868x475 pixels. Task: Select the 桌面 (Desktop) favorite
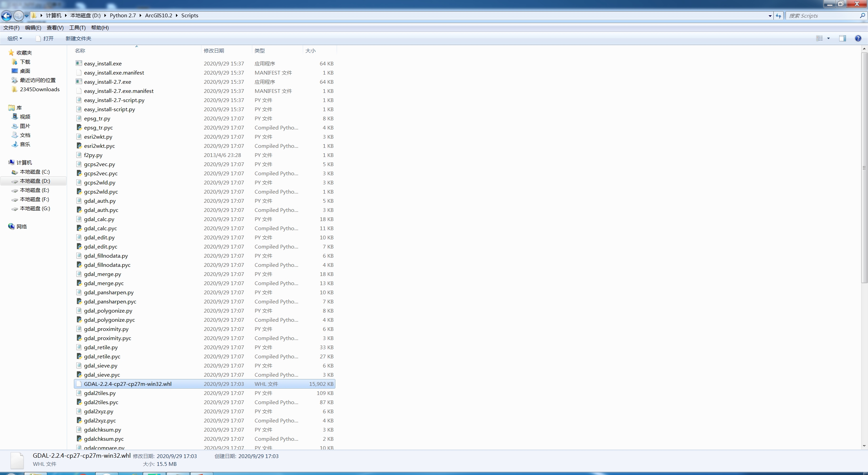click(25, 71)
